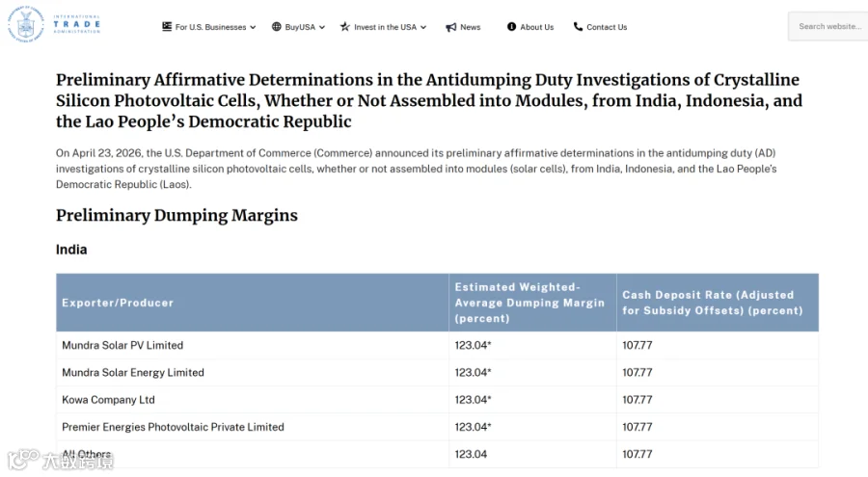Expand the BuyUSA dropdown chevron
Image resolution: width=868 pixels, height=477 pixels.
321,27
